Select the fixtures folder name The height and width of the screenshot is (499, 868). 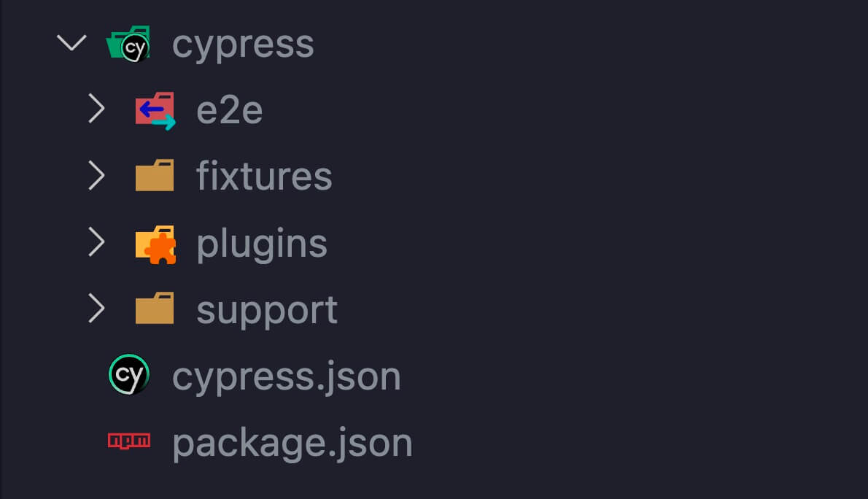coord(263,175)
